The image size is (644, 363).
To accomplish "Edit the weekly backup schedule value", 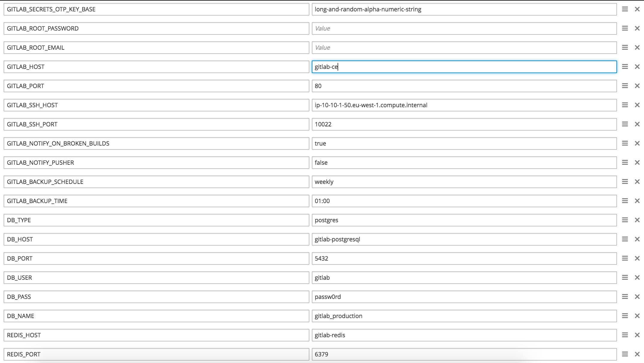I will 464,182.
